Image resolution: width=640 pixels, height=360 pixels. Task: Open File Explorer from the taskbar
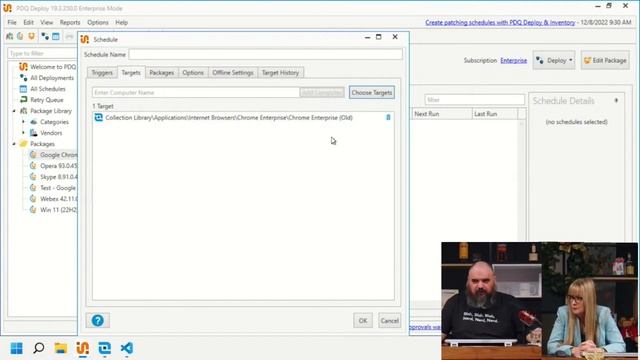click(61, 348)
